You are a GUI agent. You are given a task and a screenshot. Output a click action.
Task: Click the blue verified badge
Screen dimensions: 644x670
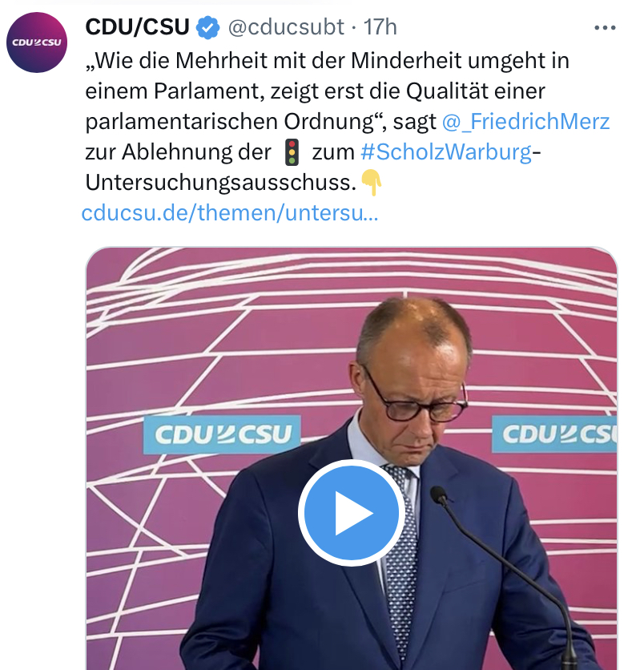click(208, 27)
